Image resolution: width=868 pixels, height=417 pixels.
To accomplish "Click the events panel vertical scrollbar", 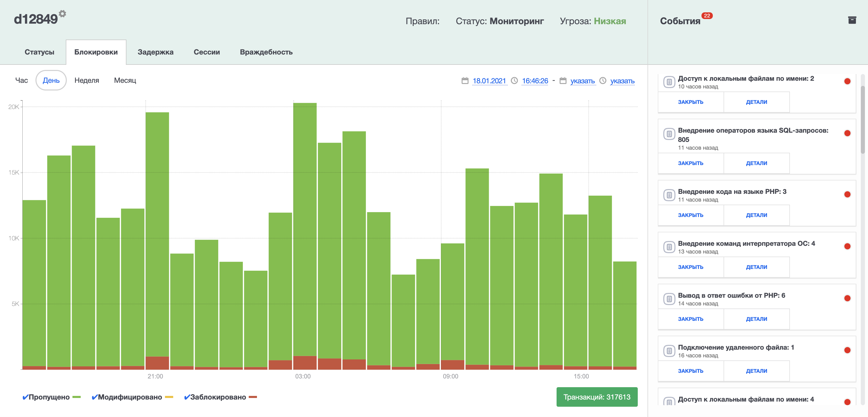I will pyautogui.click(x=863, y=120).
